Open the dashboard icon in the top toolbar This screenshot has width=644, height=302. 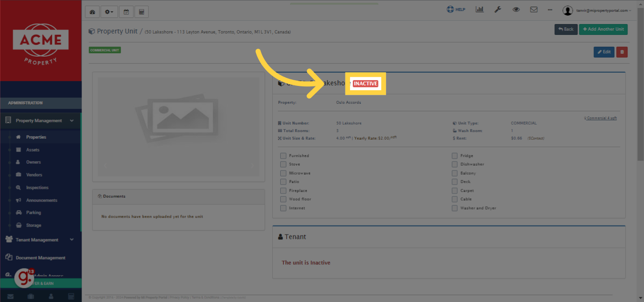pos(92,11)
